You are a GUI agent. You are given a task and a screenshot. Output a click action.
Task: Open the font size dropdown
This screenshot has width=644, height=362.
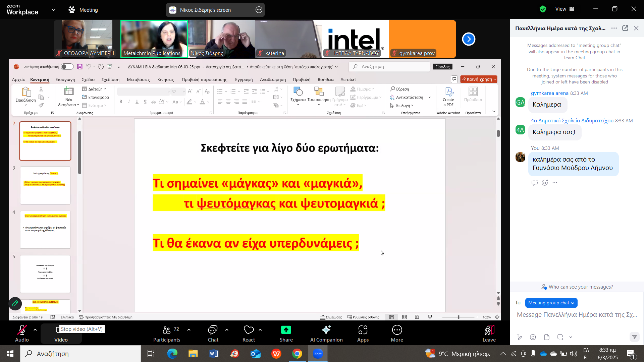coord(183,91)
